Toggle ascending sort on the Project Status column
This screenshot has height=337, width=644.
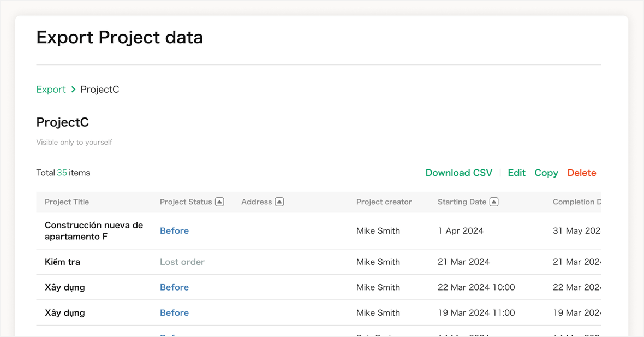(219, 202)
